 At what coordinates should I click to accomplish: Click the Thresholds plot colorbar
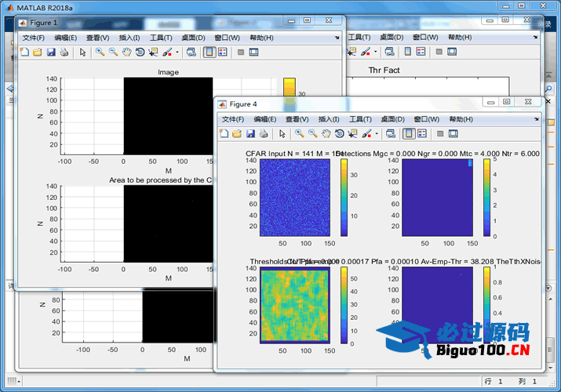point(344,306)
